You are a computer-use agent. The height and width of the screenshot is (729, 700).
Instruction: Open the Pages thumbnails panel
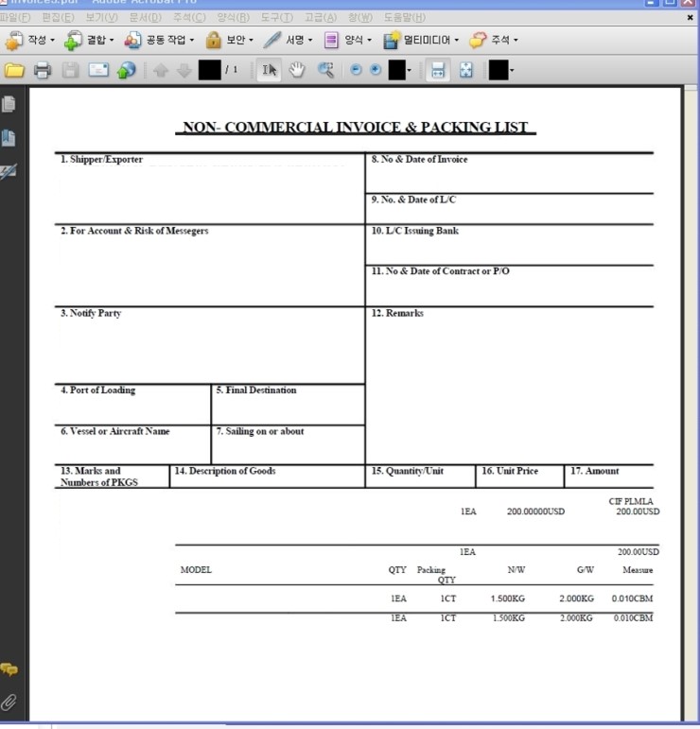9,104
